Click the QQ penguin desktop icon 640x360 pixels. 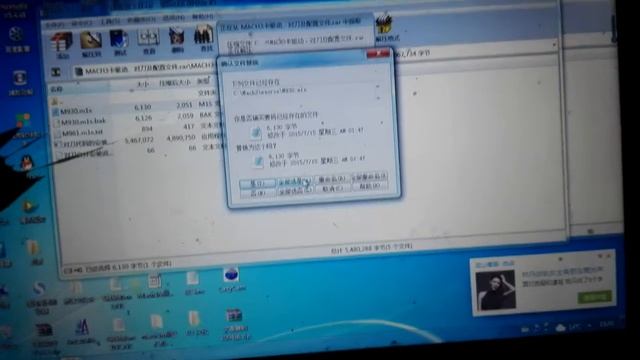(x=26, y=164)
